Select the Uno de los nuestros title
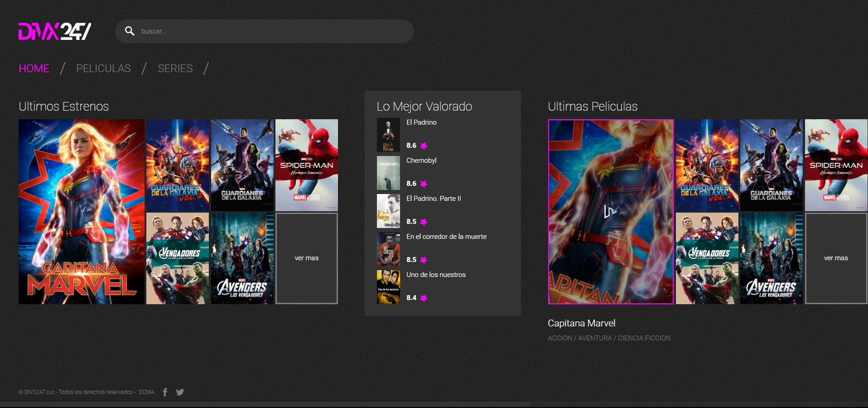868x408 pixels. tap(436, 275)
